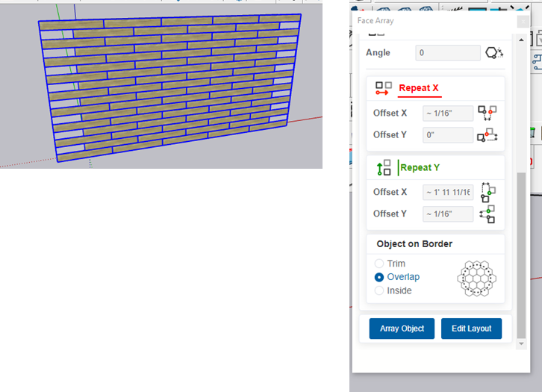
Task: Click Repeat X Offset Y value field
Action: (448, 135)
